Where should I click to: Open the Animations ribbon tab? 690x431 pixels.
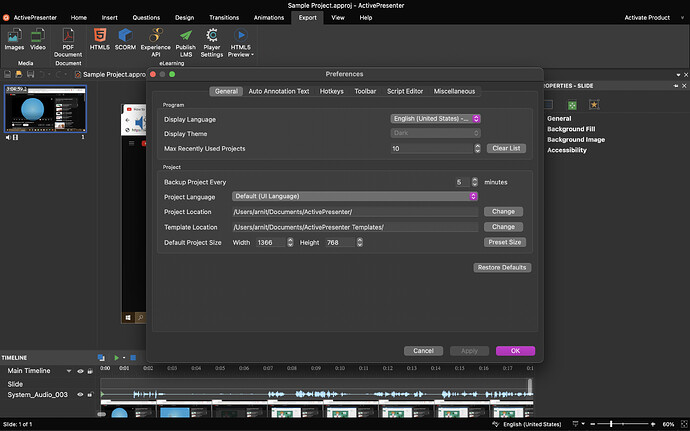pyautogui.click(x=269, y=18)
